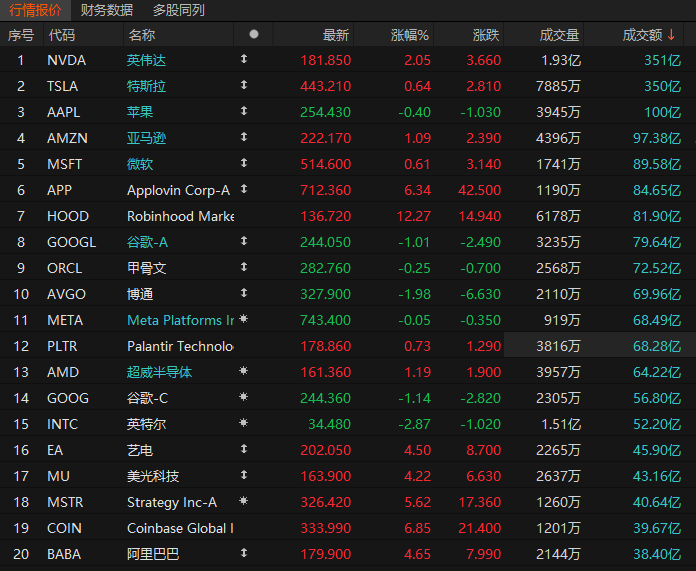Click the HOOD ticker code
Image resolution: width=696 pixels, height=571 pixels.
68,216
